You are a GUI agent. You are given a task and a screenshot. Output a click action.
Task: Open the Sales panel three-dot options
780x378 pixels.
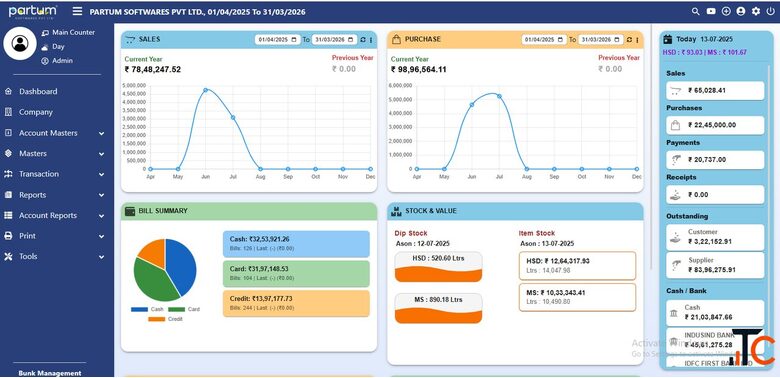coord(371,40)
